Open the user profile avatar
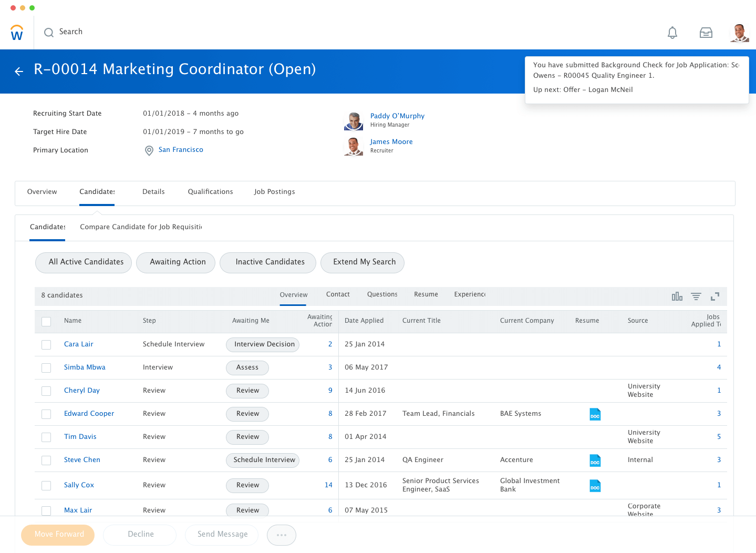 (x=740, y=33)
